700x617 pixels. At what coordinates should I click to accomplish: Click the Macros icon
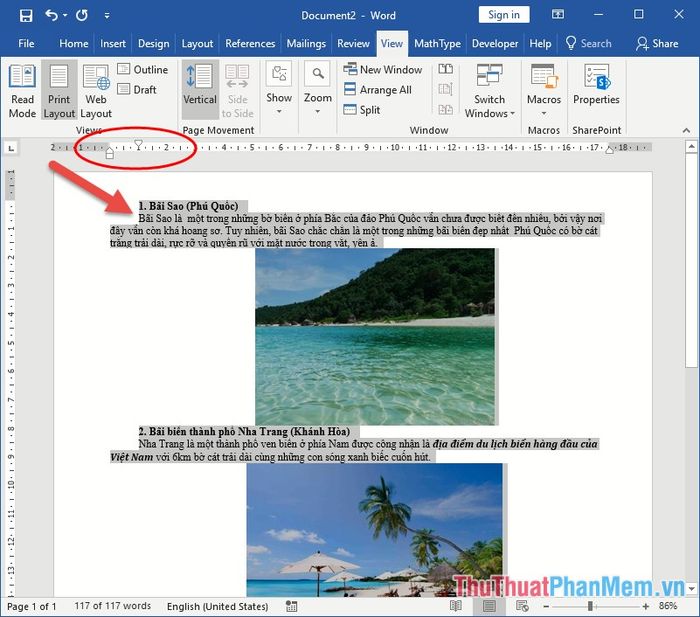click(x=543, y=76)
